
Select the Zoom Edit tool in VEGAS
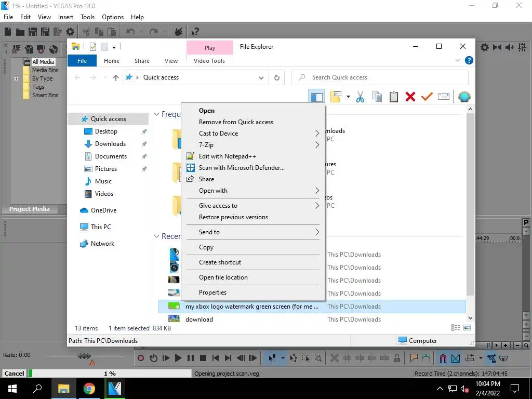[318, 358]
